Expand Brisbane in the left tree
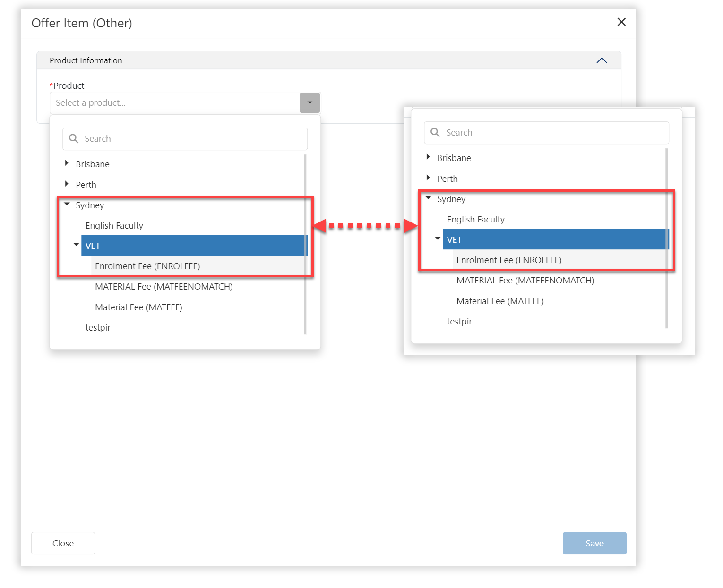The image size is (723, 588). click(67, 163)
